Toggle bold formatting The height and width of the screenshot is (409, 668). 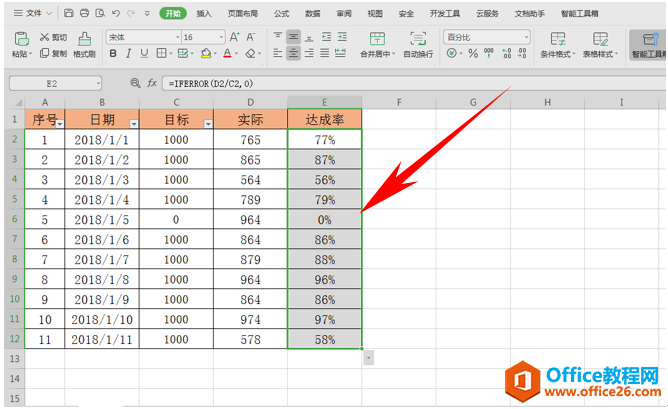point(113,54)
